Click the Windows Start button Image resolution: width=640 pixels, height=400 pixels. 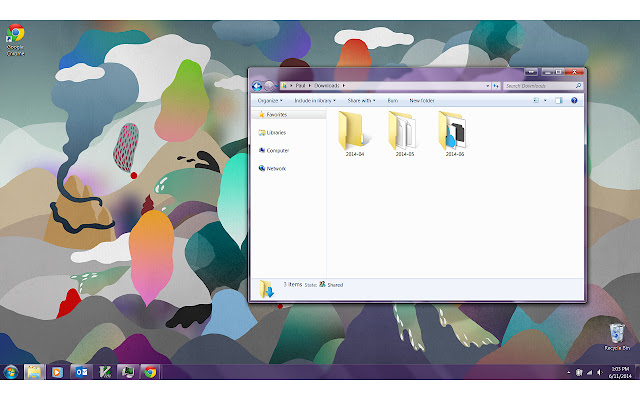11,372
